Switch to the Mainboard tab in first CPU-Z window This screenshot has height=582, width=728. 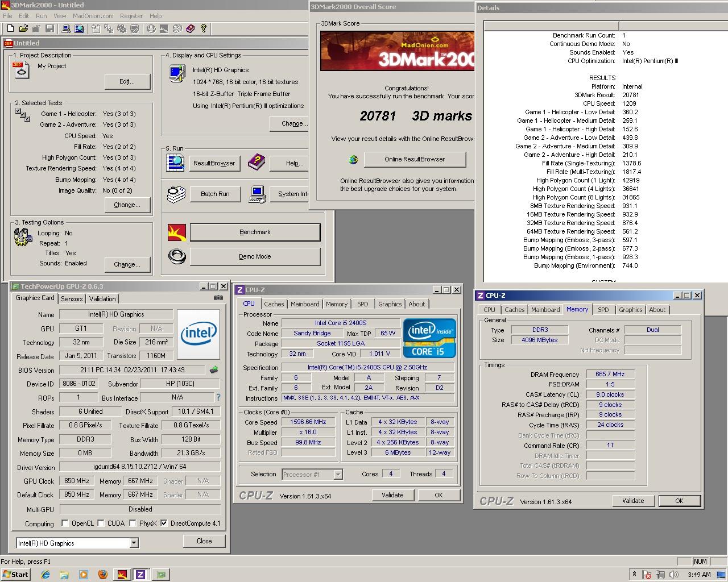pyautogui.click(x=305, y=304)
